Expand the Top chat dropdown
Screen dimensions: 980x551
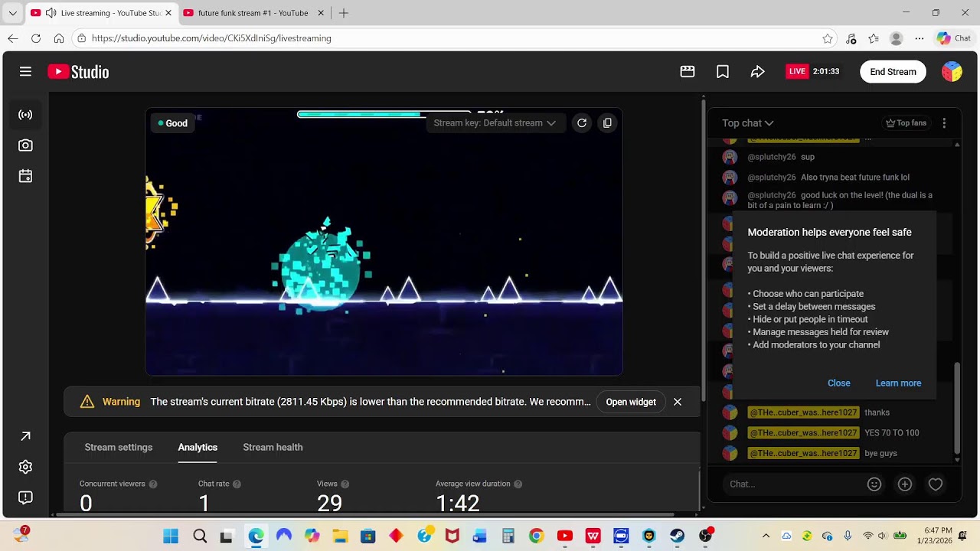[748, 122]
